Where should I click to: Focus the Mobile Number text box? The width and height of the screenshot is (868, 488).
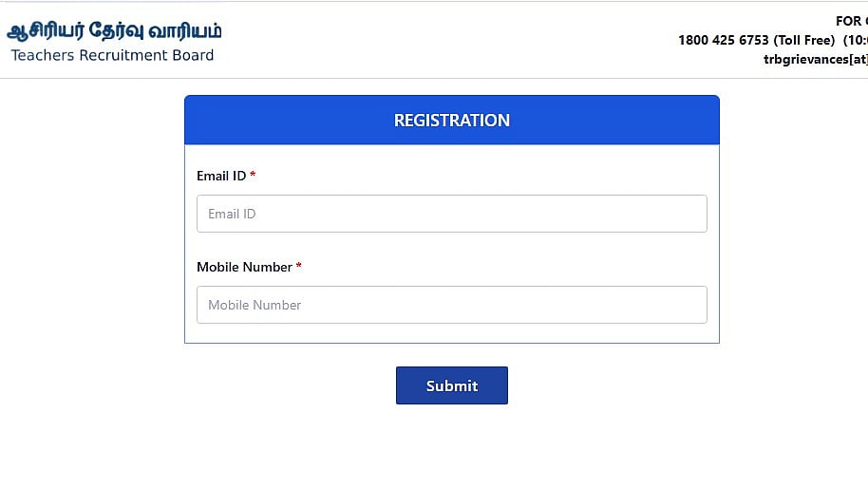tap(451, 305)
